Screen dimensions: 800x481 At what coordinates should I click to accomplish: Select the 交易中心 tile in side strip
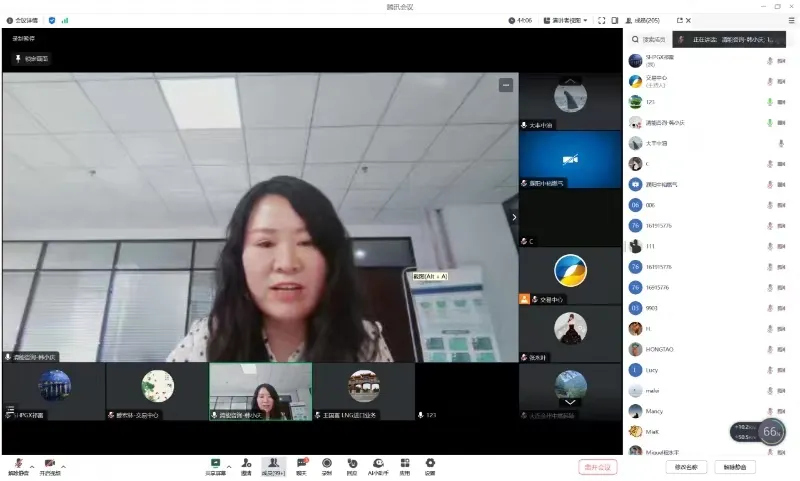coord(570,276)
